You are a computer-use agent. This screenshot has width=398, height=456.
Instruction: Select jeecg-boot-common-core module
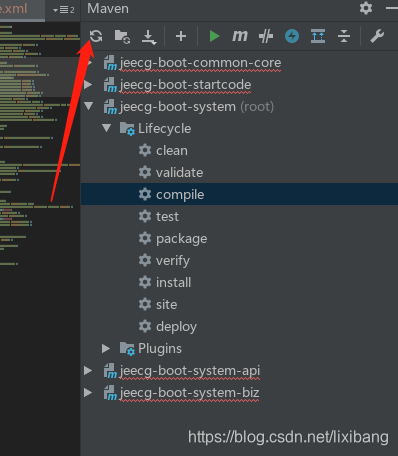(x=200, y=63)
